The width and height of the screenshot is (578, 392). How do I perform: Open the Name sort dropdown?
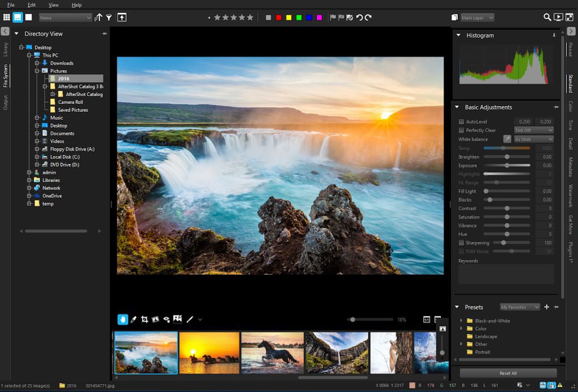coord(65,17)
